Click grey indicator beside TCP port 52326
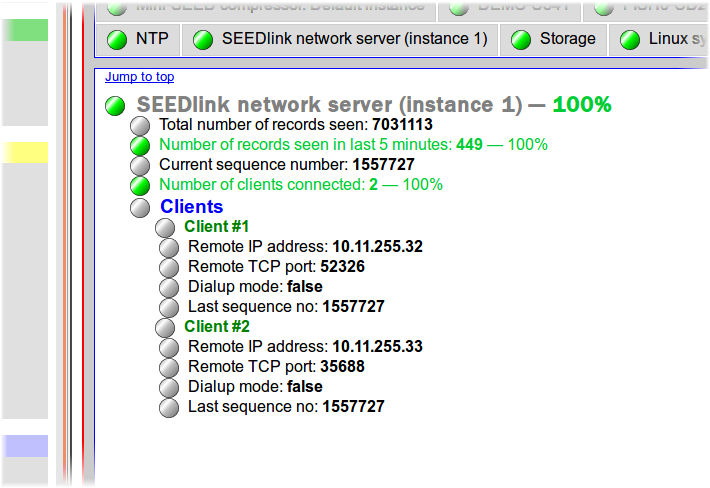 [x=169, y=268]
